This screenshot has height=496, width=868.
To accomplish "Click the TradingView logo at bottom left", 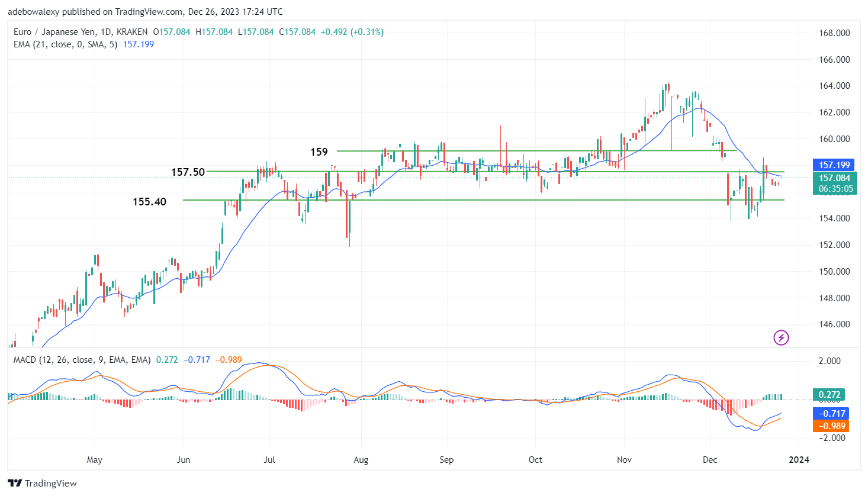I will pyautogui.click(x=43, y=483).
